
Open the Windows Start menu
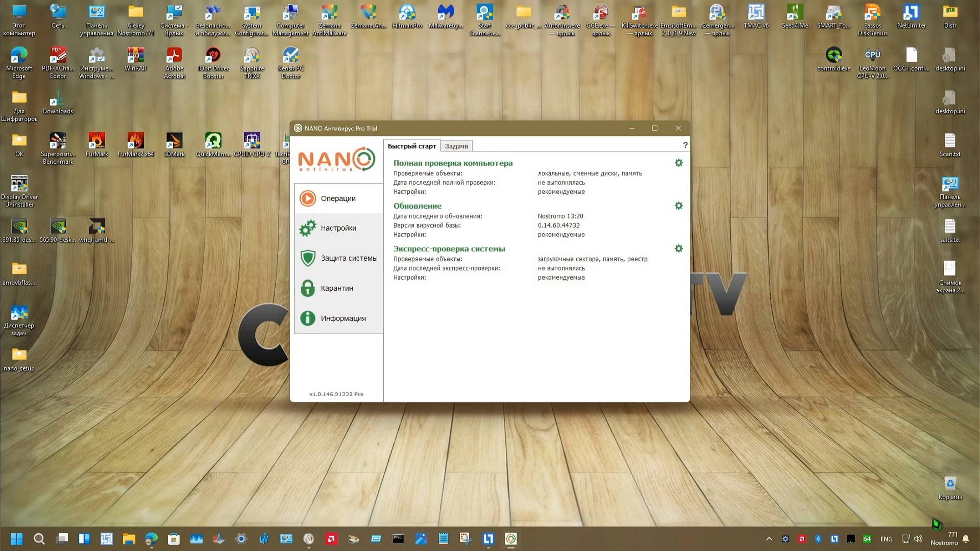pyautogui.click(x=17, y=538)
